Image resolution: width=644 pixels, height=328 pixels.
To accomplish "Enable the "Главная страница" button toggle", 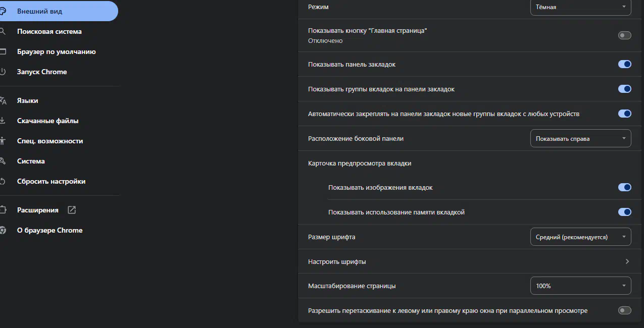I will point(624,35).
